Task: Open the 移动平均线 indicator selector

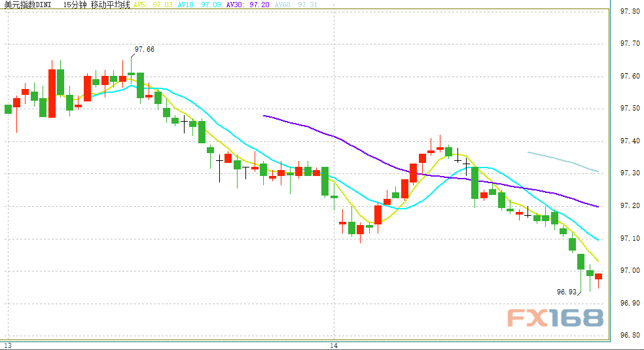Action: click(111, 5)
